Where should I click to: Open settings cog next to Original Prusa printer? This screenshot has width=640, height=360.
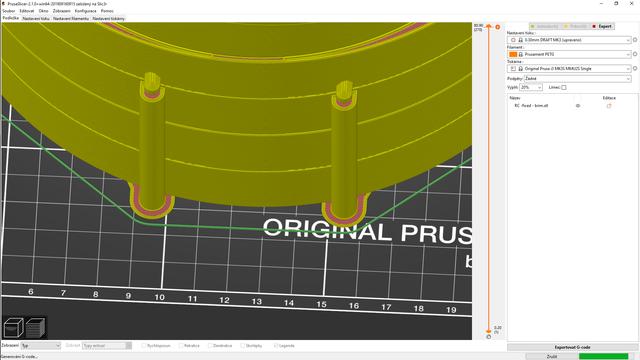tap(635, 69)
